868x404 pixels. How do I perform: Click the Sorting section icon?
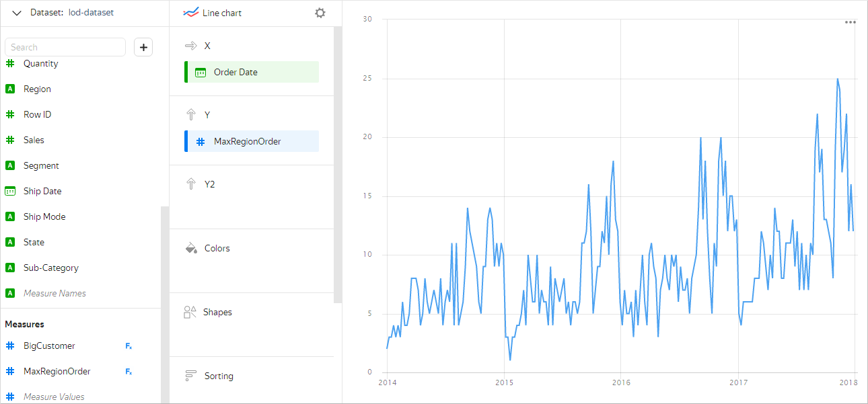click(190, 376)
